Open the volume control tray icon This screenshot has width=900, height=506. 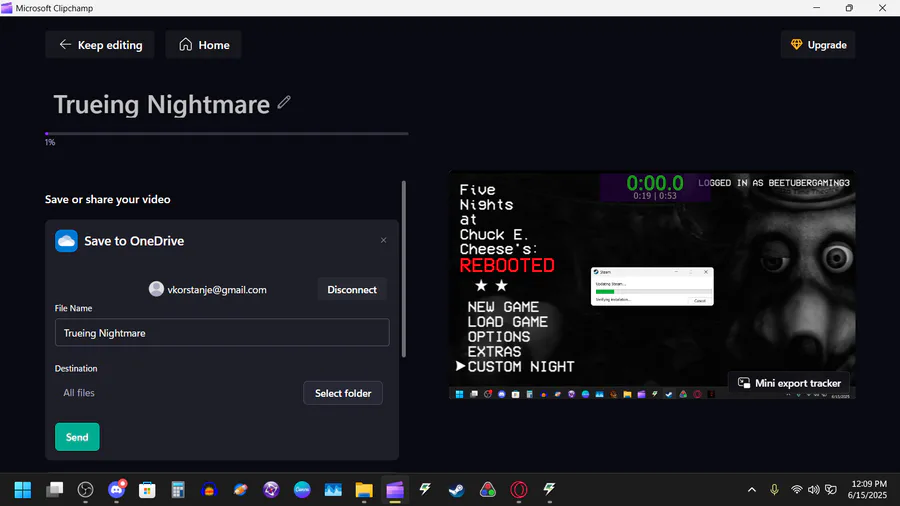(814, 489)
